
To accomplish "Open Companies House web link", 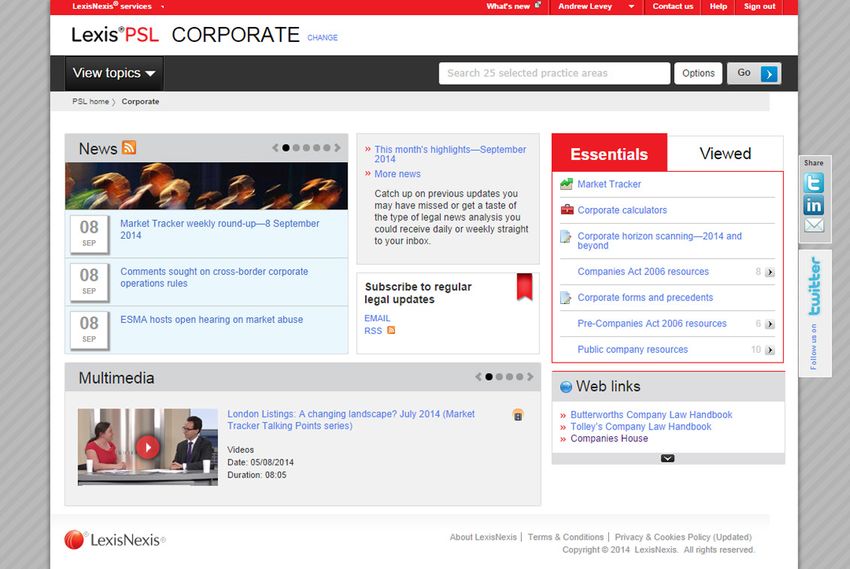I will pyautogui.click(x=609, y=438).
